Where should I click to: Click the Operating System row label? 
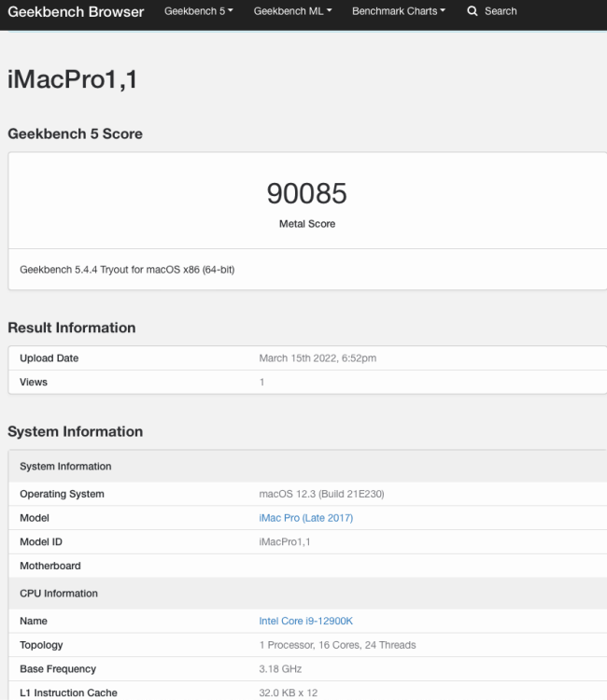click(x=62, y=494)
